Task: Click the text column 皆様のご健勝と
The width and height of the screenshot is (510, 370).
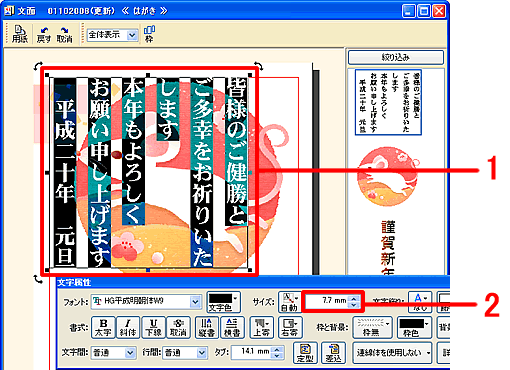Action: tap(236, 152)
